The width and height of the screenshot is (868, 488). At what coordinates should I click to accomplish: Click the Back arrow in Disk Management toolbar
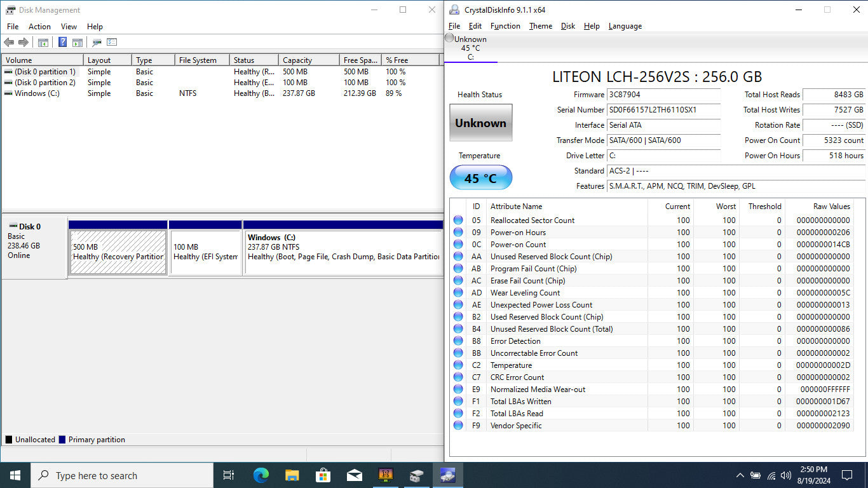coord(9,43)
